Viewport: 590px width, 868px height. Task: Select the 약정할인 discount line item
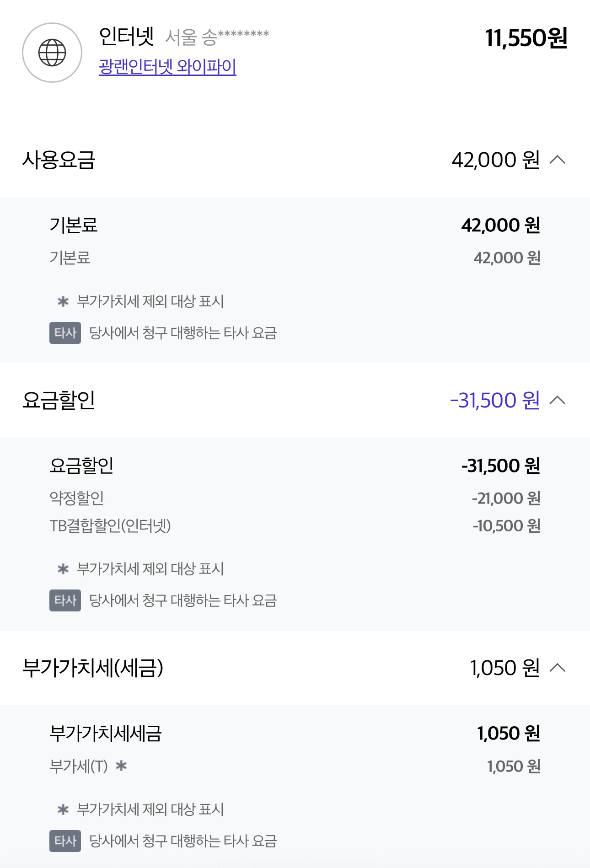point(77,498)
